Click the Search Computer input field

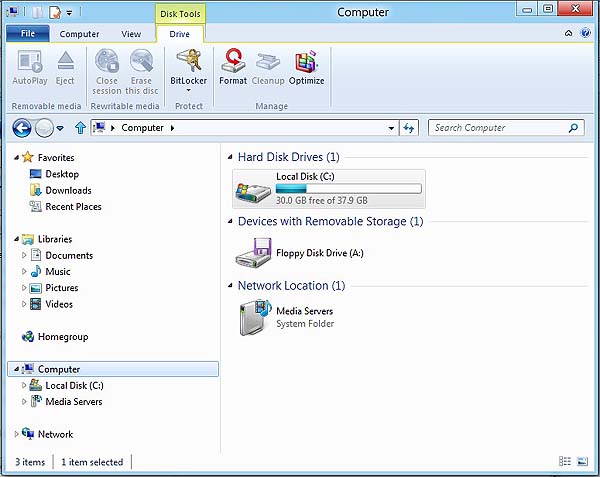[498, 128]
